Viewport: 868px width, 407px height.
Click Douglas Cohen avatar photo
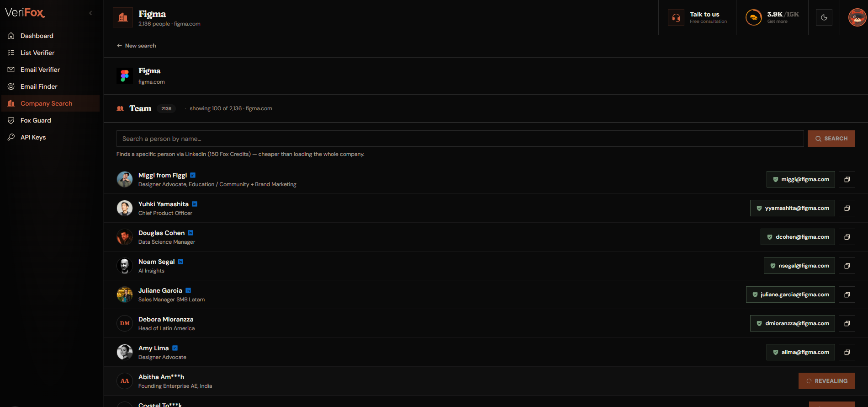coord(125,237)
